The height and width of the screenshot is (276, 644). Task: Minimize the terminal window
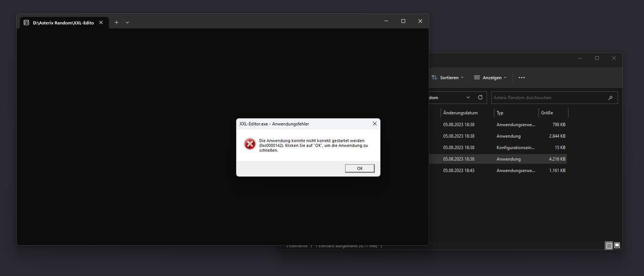coord(386,21)
